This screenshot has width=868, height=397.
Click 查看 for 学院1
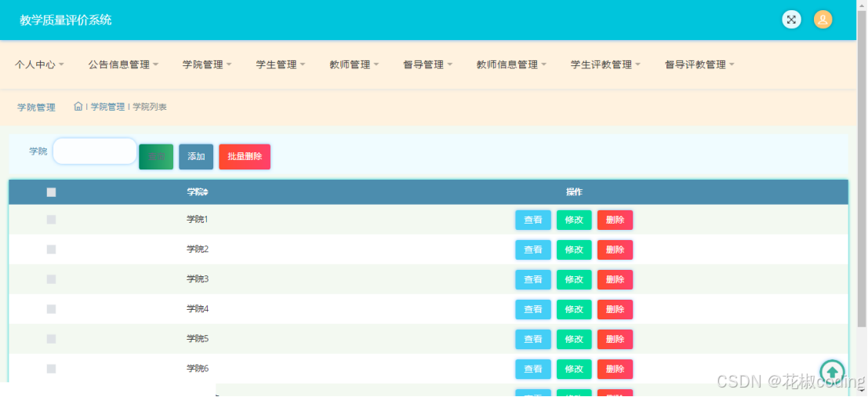coord(533,220)
